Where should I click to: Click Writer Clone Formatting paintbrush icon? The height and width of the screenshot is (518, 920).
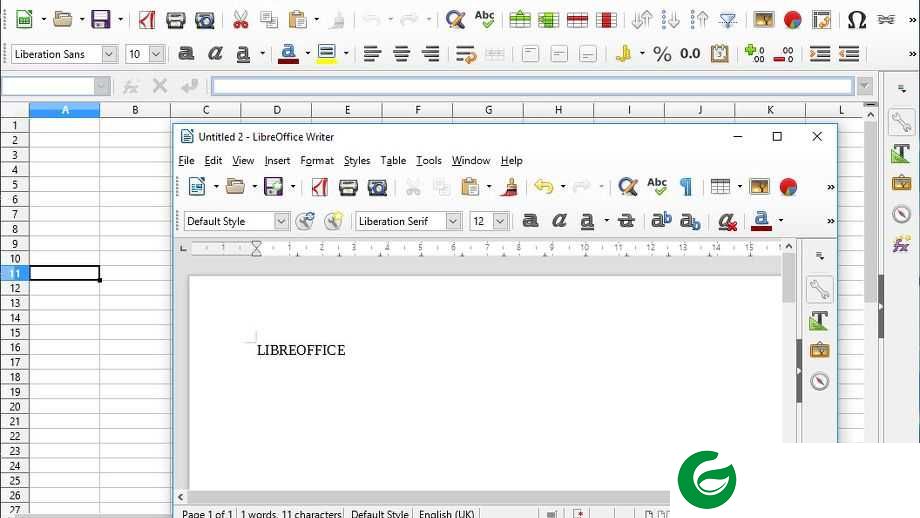(x=510, y=187)
